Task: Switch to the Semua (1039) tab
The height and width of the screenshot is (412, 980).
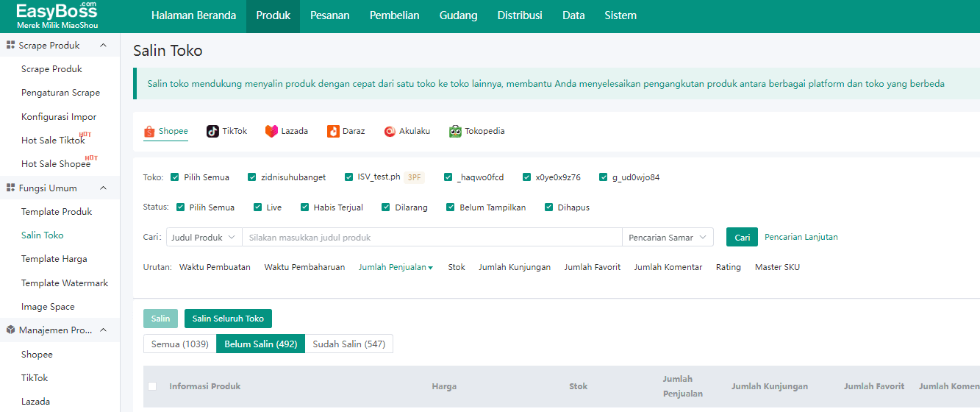Action: [180, 344]
